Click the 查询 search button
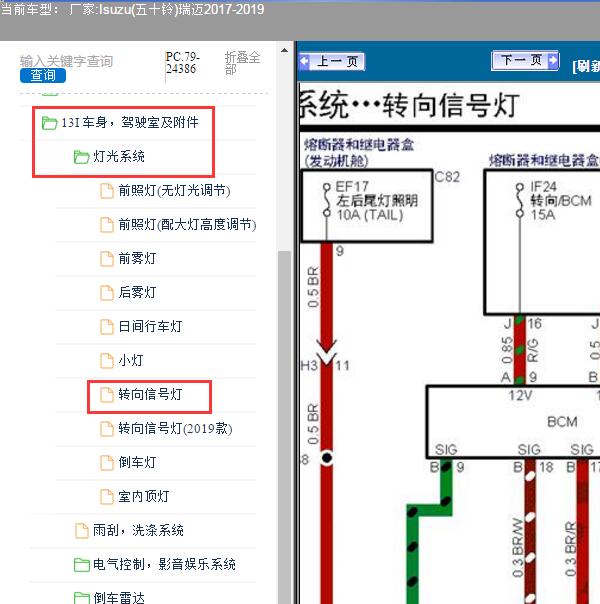Image resolution: width=600 pixels, height=604 pixels. click(43, 76)
